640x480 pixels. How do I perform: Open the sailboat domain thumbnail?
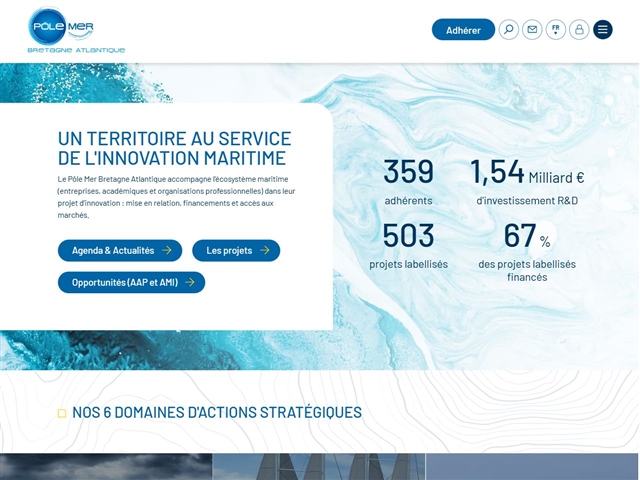pos(319,467)
